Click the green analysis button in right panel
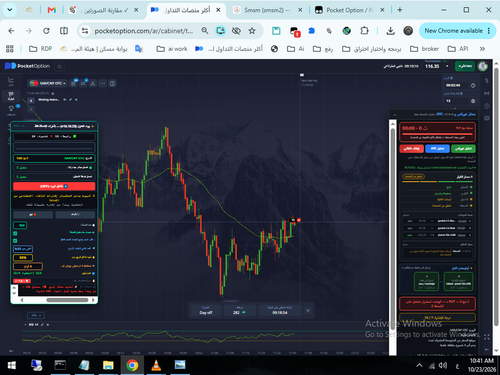This screenshot has width=500, height=375. click(x=463, y=148)
